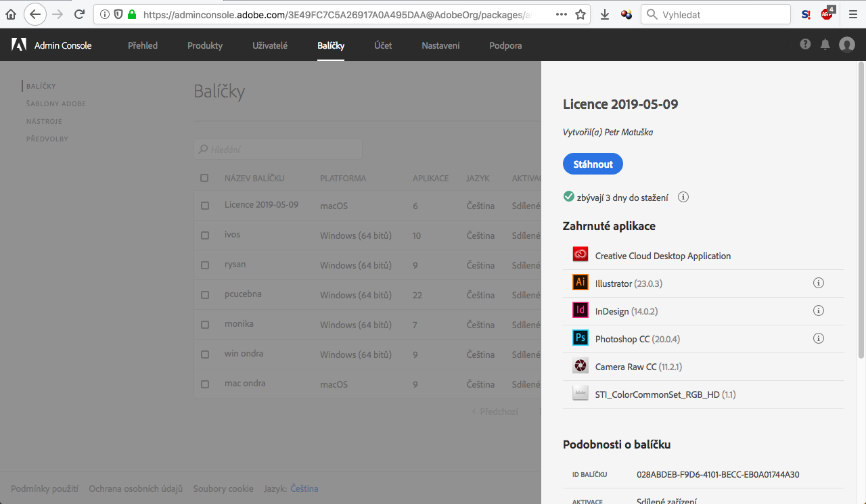Toggle the select-all checkbox in table header
This screenshot has width=866, height=504.
point(204,178)
